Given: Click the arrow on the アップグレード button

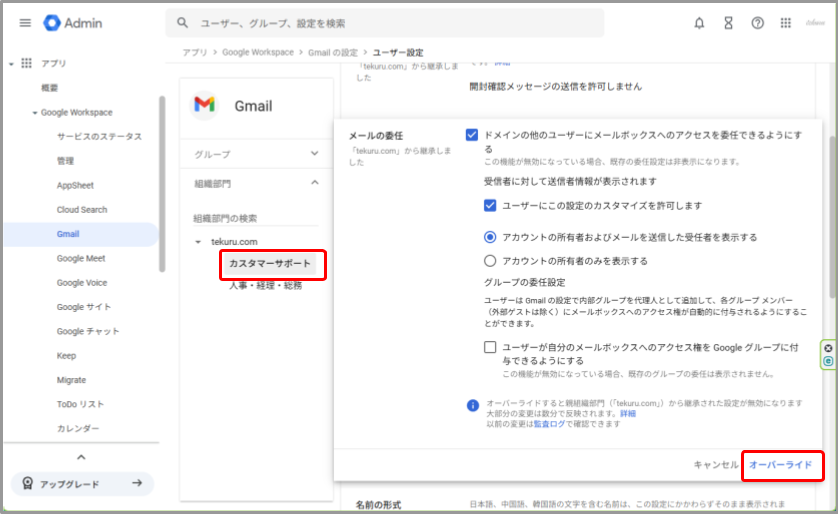Looking at the screenshot, I should pos(137,483).
